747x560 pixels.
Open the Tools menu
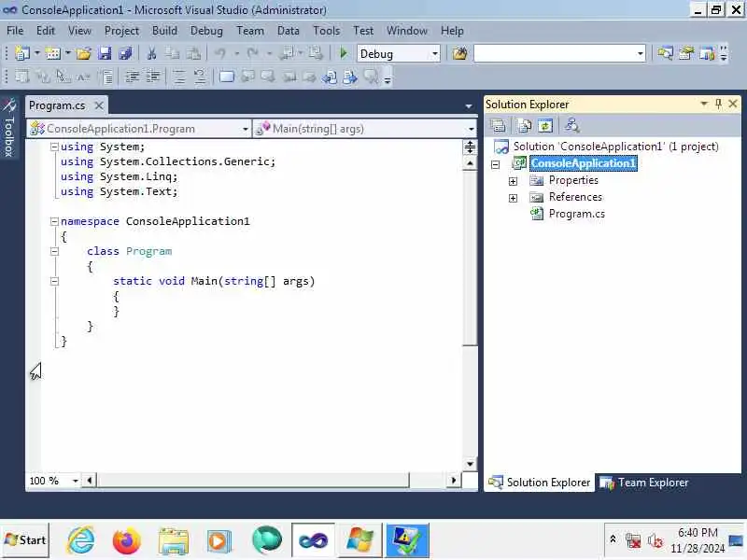point(326,31)
